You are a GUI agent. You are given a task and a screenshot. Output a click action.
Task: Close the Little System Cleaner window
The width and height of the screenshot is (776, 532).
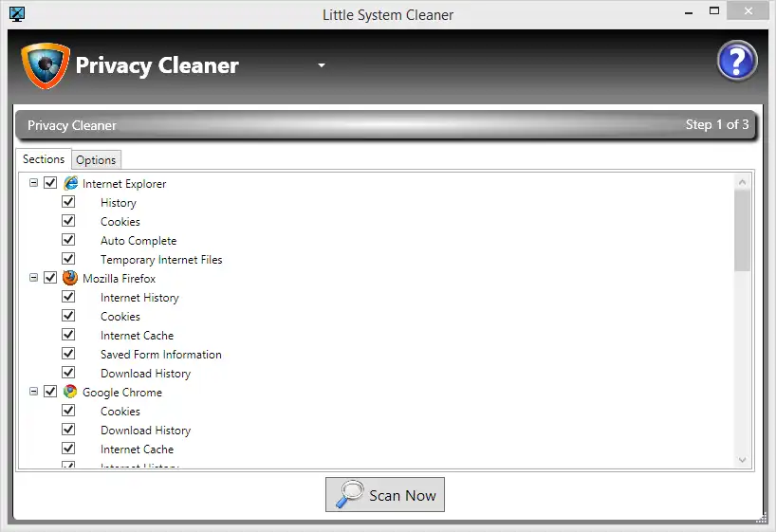(748, 10)
